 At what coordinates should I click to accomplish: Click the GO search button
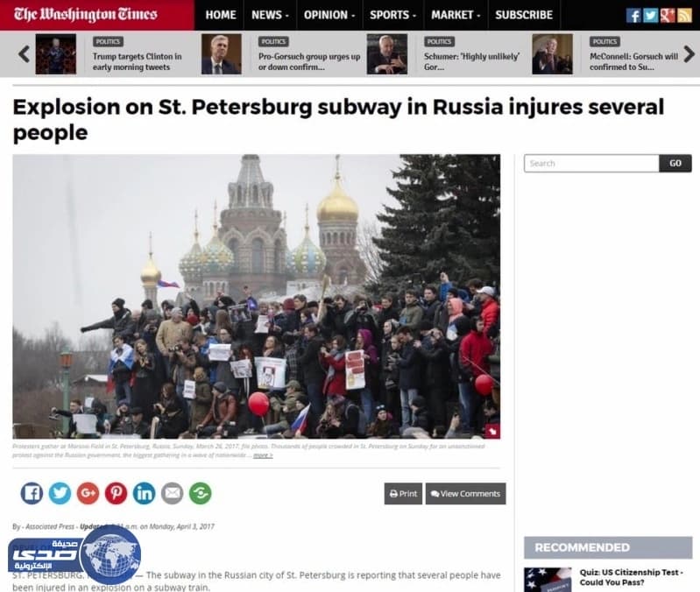pyautogui.click(x=675, y=163)
